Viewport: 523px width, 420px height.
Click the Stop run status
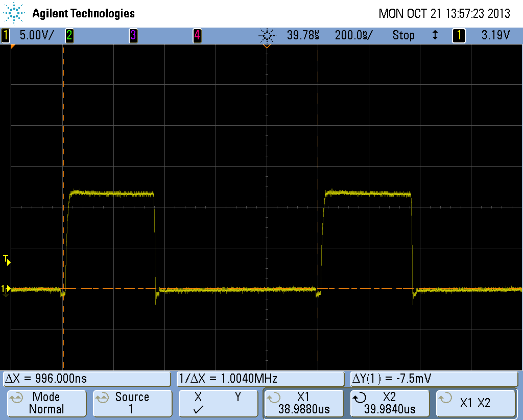(403, 35)
